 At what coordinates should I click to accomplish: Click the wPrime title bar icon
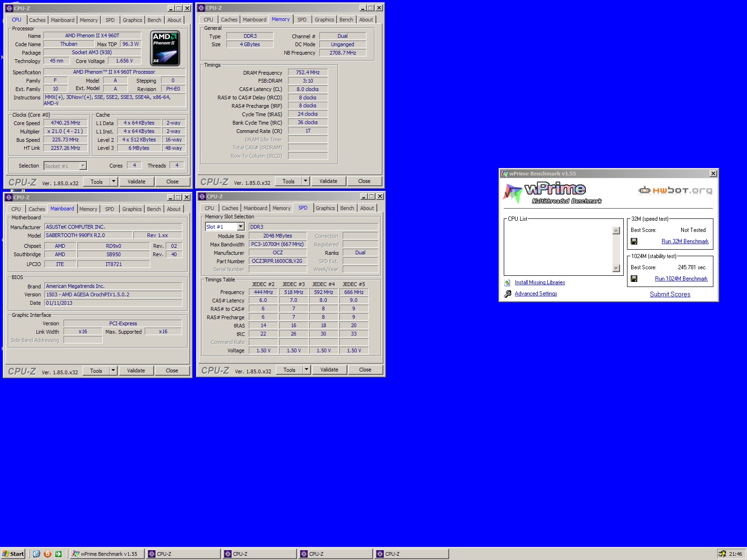[x=504, y=174]
